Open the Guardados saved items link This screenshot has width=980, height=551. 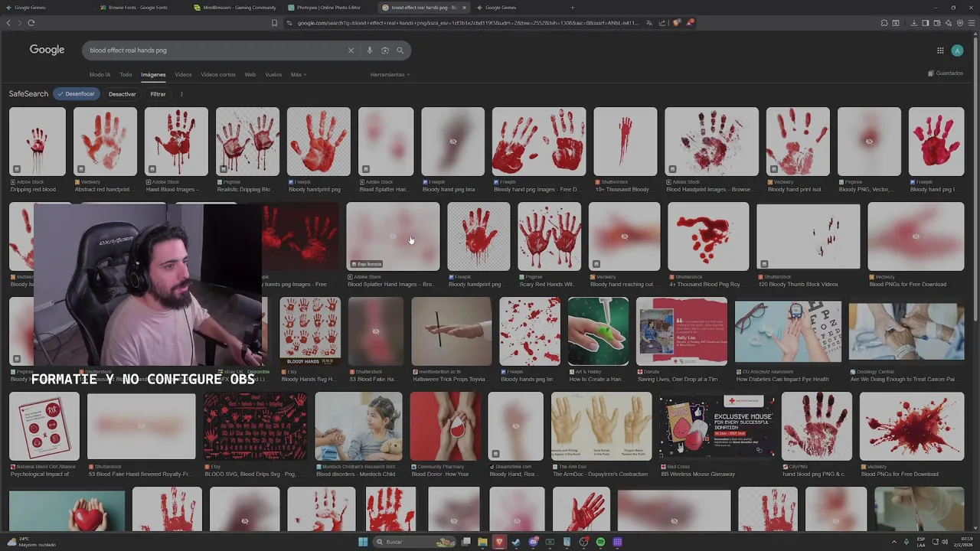click(x=946, y=73)
